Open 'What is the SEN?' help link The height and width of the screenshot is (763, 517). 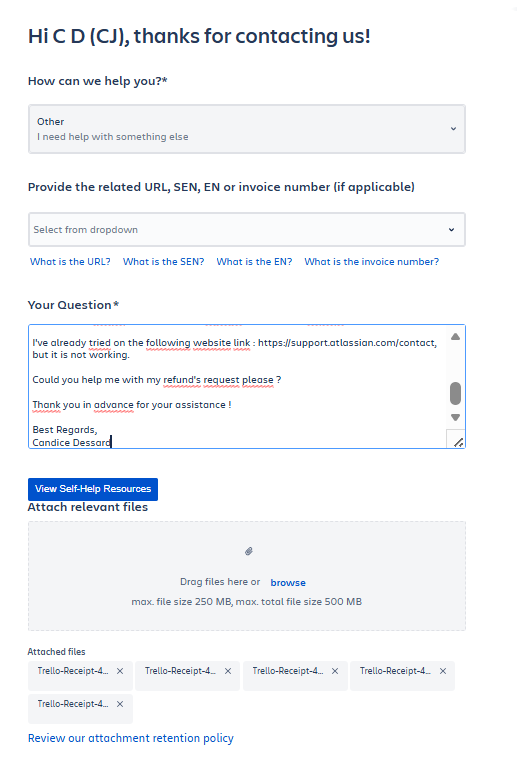click(164, 262)
